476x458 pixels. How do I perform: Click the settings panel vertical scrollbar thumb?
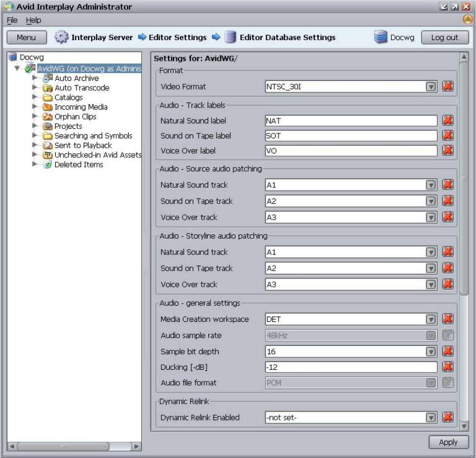pyautogui.click(x=464, y=178)
